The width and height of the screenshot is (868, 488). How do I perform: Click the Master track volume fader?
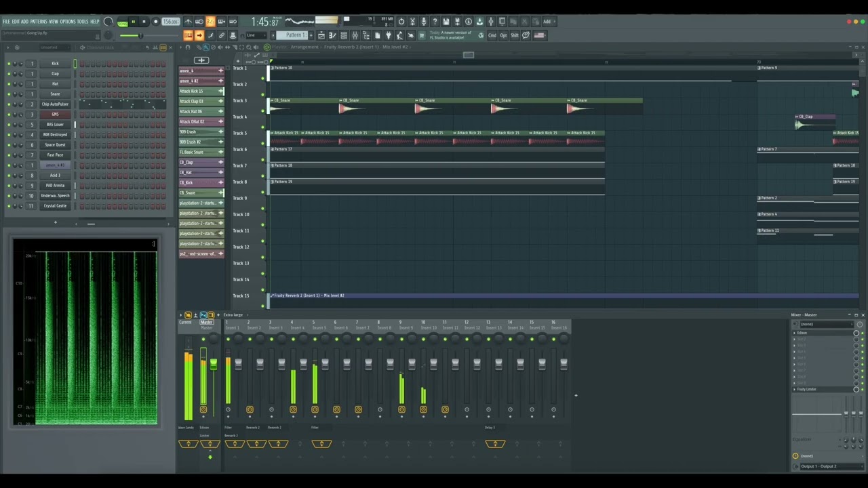click(214, 364)
